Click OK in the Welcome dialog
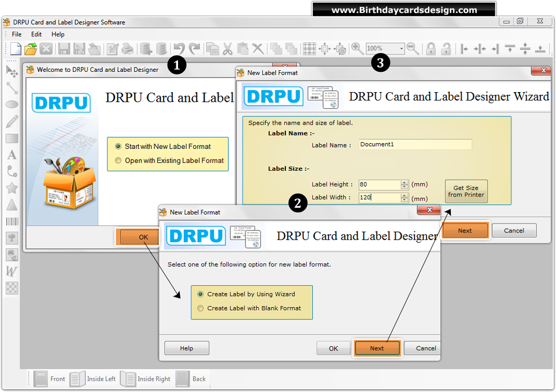The height and width of the screenshot is (392, 556). click(x=140, y=237)
